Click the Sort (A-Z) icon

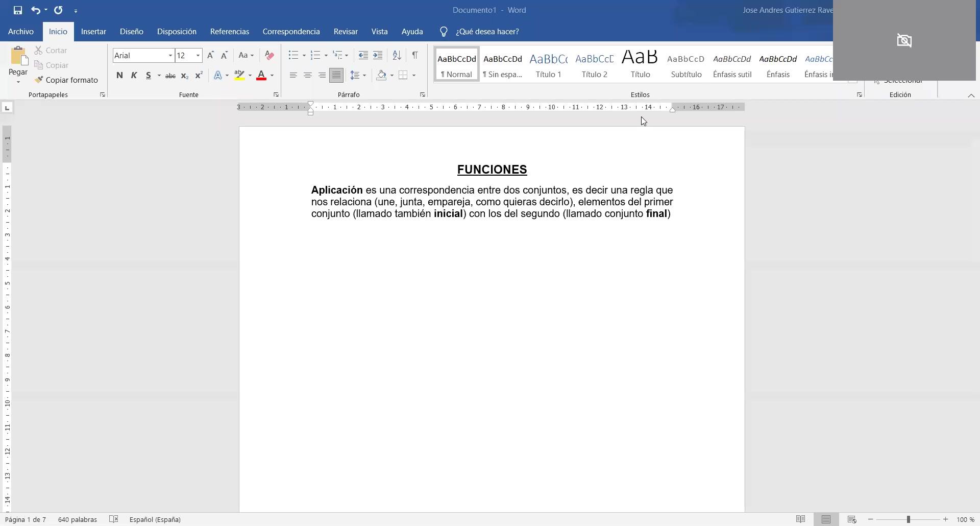tap(397, 55)
